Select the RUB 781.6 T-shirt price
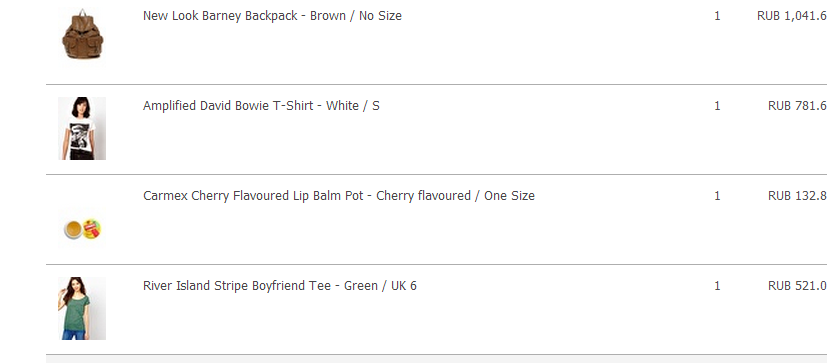Image resolution: width=827 pixels, height=363 pixels. point(797,106)
